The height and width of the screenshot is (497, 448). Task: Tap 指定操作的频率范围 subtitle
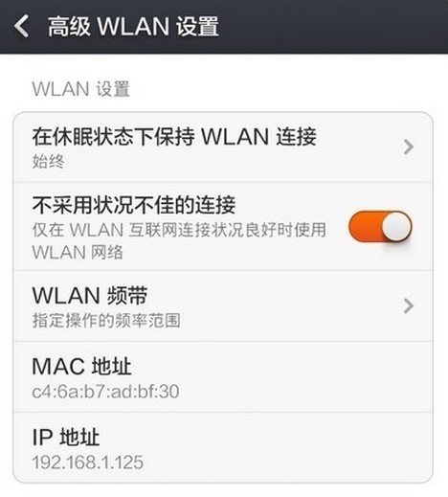click(x=106, y=321)
